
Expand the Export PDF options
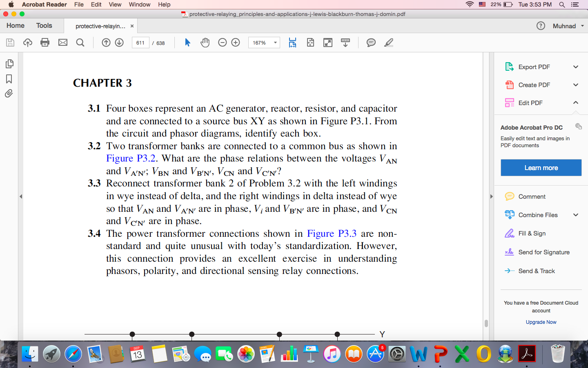coord(576,67)
